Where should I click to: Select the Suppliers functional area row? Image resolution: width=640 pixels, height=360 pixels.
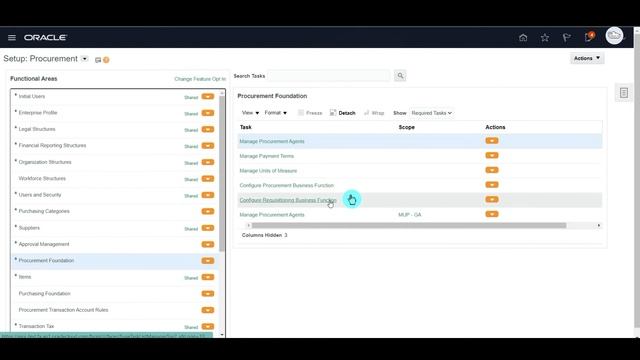tap(115, 228)
